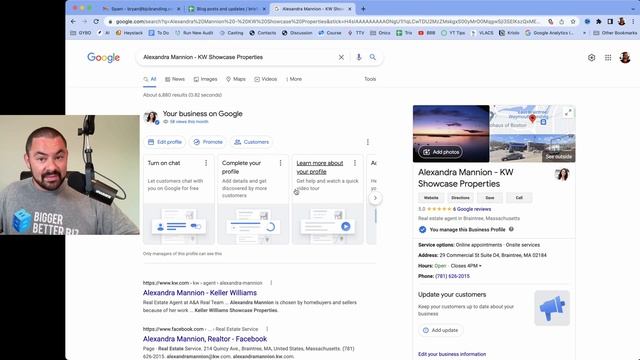Open the Complete your profile card

click(253, 200)
